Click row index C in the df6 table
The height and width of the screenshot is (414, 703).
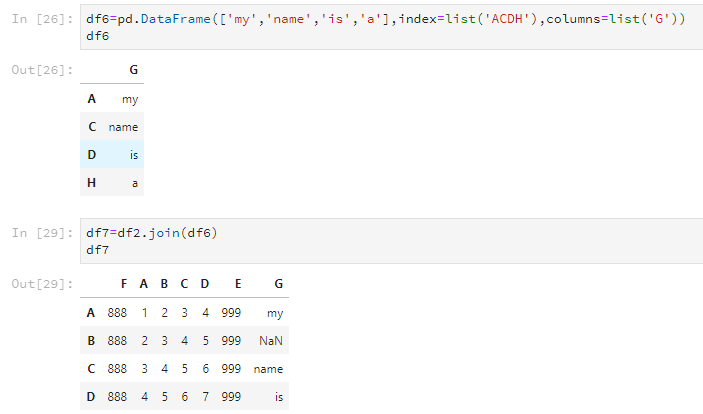coord(92,127)
